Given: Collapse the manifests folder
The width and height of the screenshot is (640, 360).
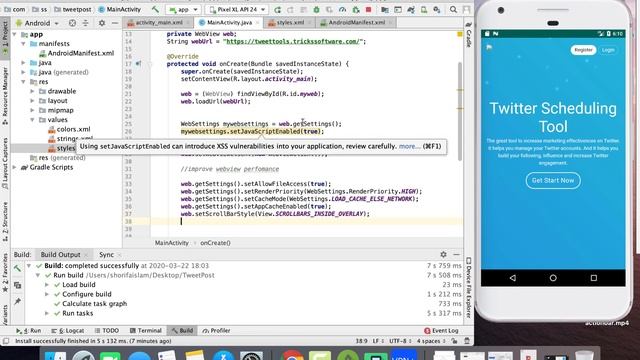Looking at the screenshot, I should pos(24,44).
